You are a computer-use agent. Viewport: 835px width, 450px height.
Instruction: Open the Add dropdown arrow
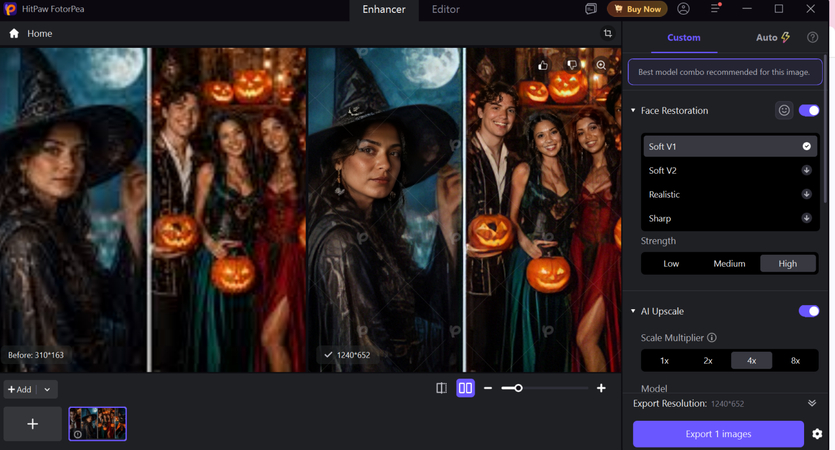(47, 389)
